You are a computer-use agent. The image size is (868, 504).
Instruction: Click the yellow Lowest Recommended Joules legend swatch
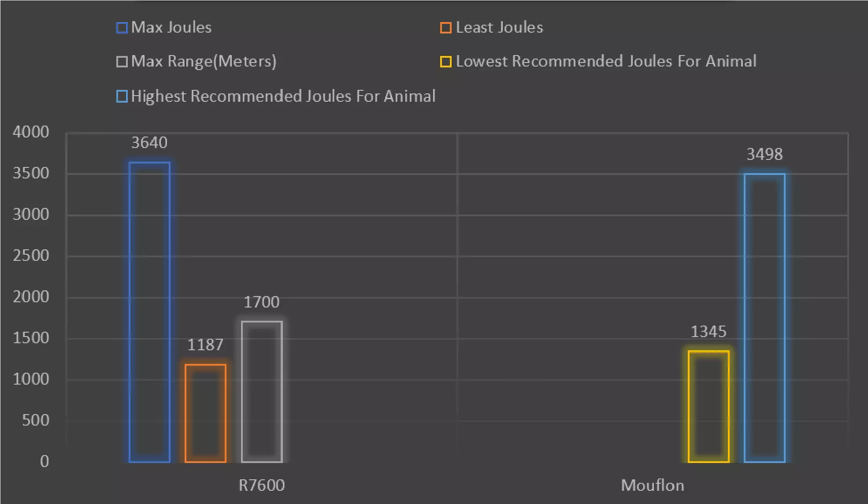point(445,62)
